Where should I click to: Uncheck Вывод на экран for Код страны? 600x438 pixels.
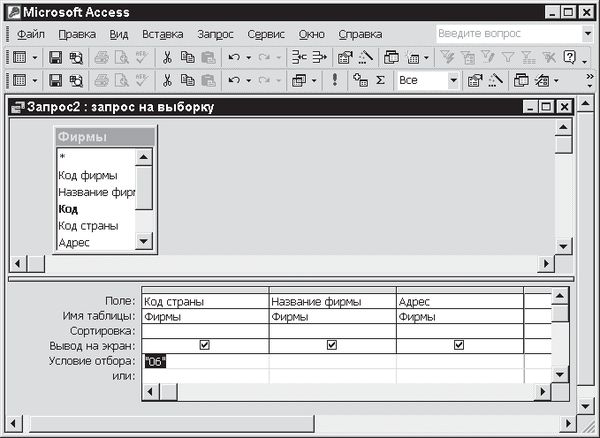point(205,345)
